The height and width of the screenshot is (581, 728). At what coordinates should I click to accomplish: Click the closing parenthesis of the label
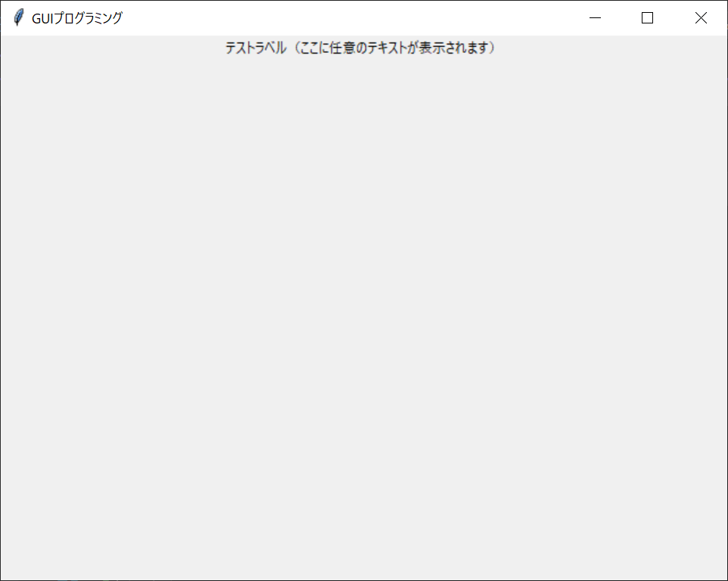[493, 48]
